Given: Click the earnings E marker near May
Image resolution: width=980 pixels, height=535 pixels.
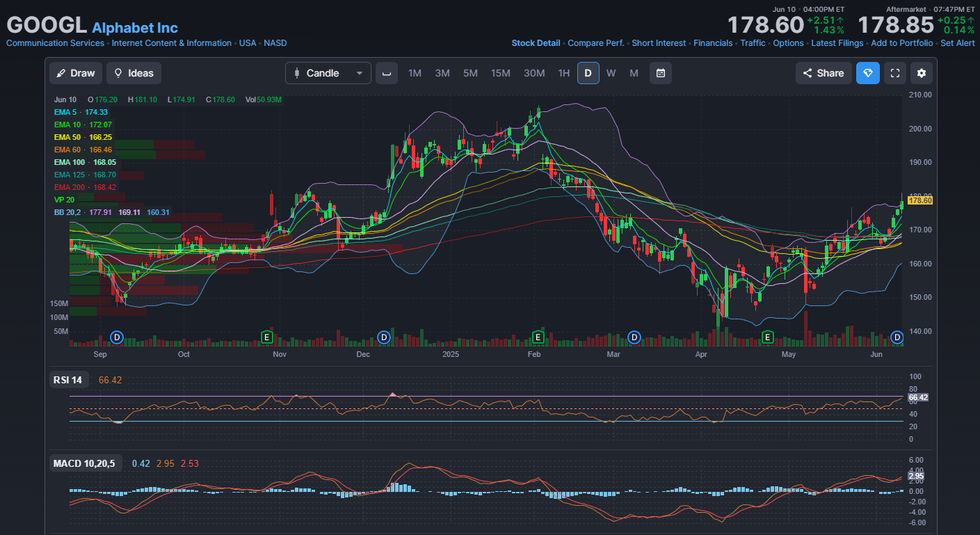Looking at the screenshot, I should (x=768, y=337).
